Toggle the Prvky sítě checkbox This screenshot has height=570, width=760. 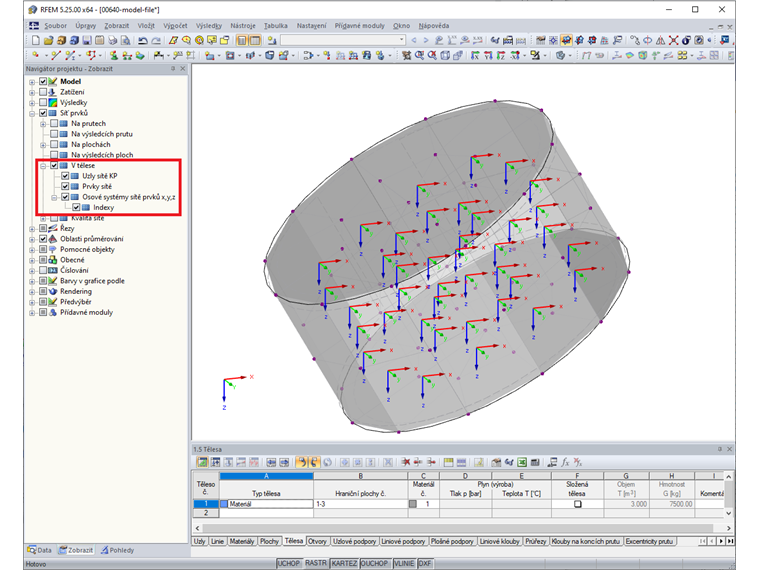[x=65, y=186]
